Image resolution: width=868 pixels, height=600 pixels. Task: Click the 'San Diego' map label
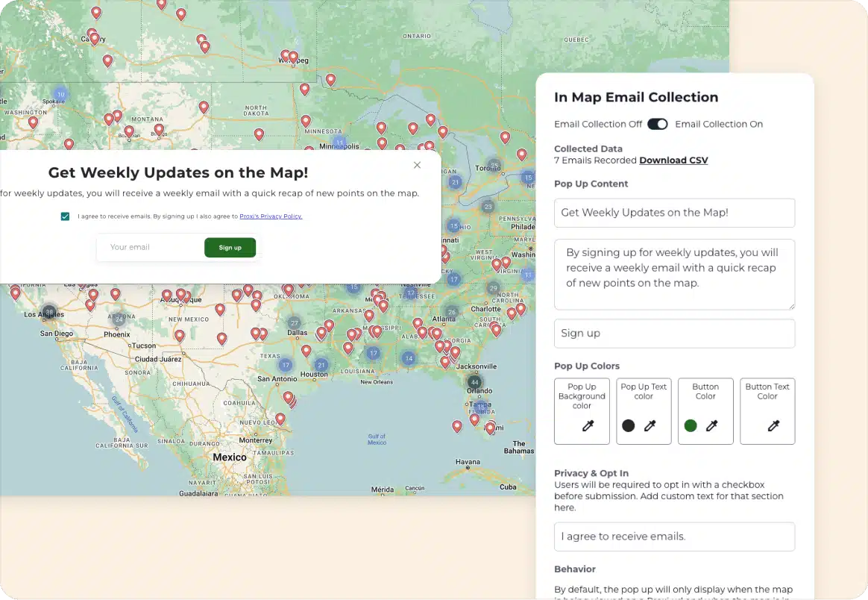coord(57,334)
